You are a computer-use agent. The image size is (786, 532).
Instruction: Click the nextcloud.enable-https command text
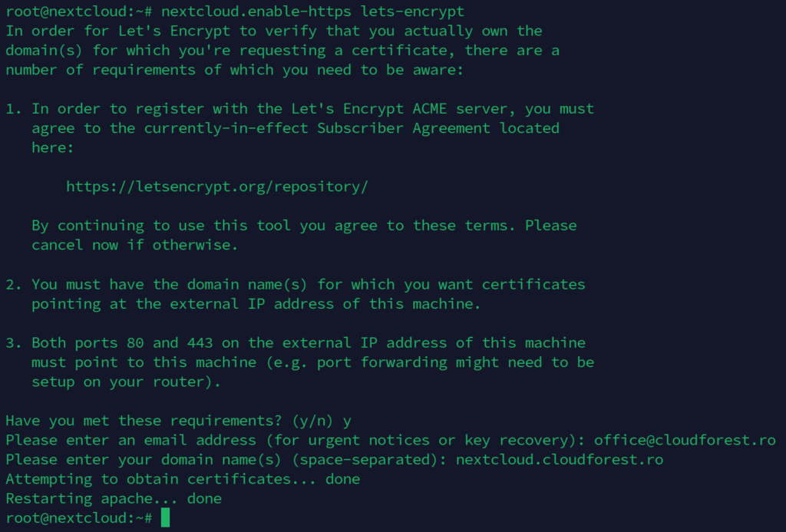pyautogui.click(x=256, y=12)
